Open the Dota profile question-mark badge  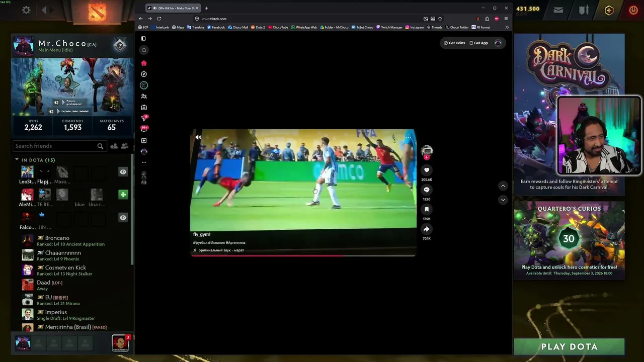120,45
